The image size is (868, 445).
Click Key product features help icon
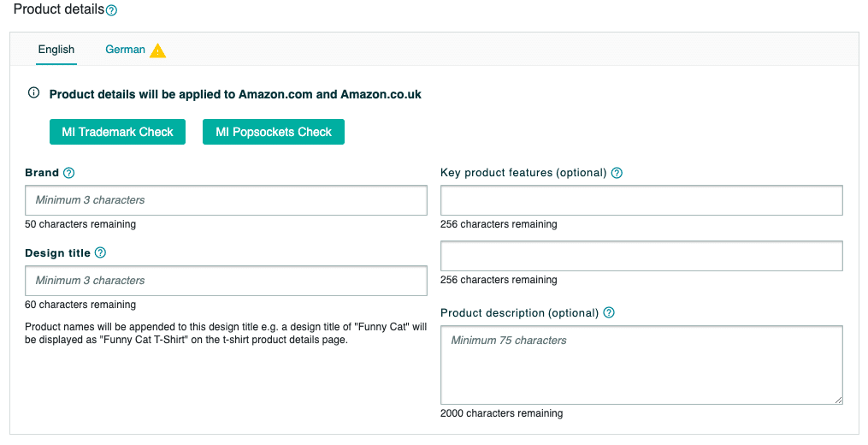click(617, 173)
